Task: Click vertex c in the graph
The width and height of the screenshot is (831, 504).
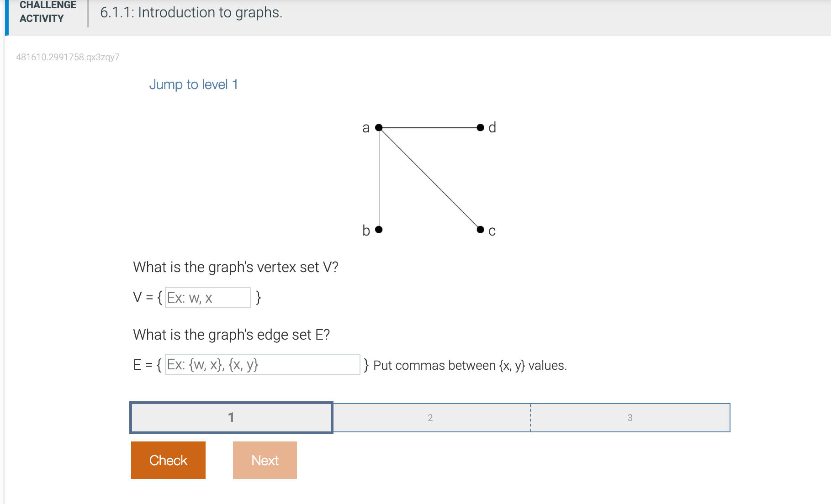Action: click(481, 228)
